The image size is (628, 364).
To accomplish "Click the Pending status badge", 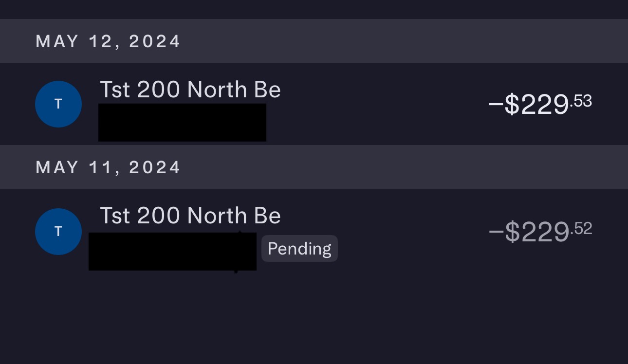I will tap(299, 249).
